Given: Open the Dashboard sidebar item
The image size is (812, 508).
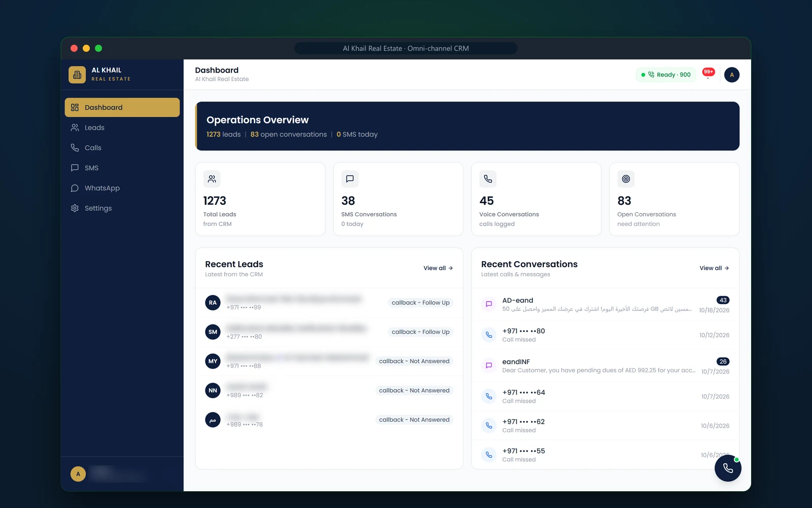Looking at the screenshot, I should point(122,107).
